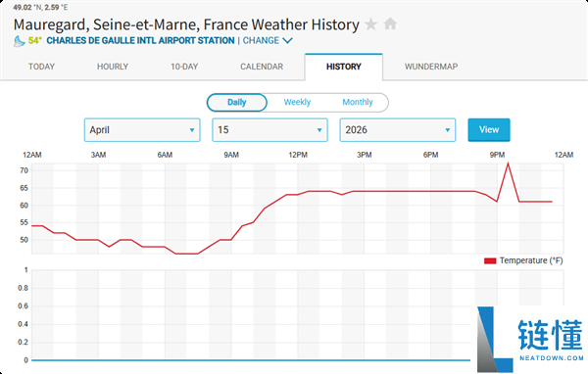588x374 pixels.
Task: Click the 3PM time axis label
Action: tap(365, 155)
